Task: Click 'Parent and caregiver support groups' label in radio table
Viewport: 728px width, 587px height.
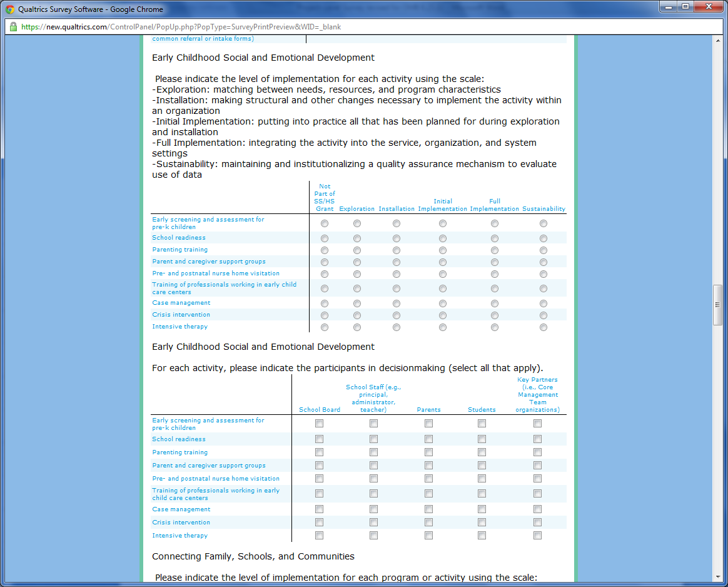Action: (209, 262)
